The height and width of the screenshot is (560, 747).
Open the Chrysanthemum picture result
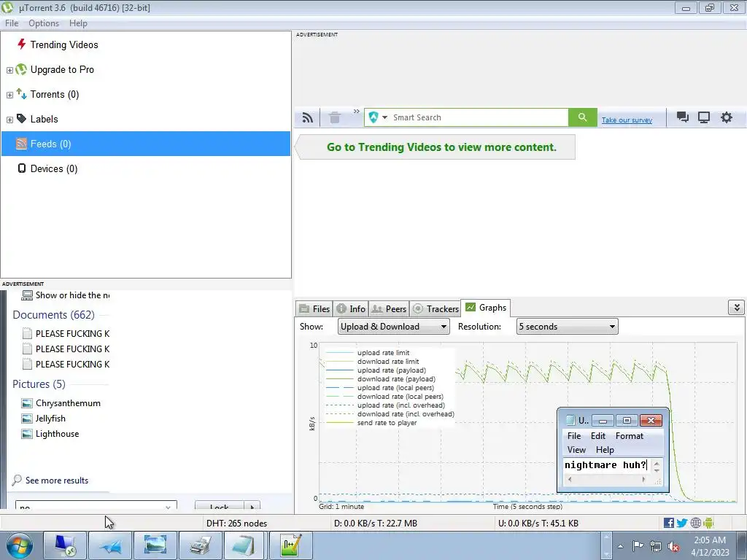click(61, 403)
